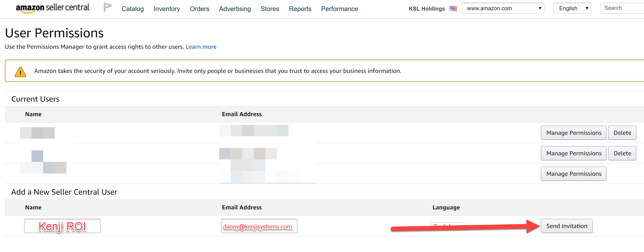644x252 pixels.
Task: Open the Orders menu
Action: click(199, 9)
